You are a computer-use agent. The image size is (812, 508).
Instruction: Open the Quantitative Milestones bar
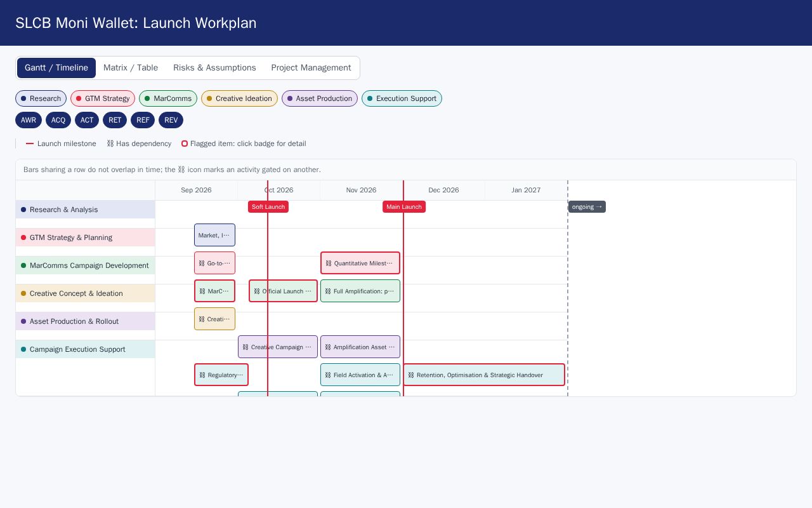point(360,263)
